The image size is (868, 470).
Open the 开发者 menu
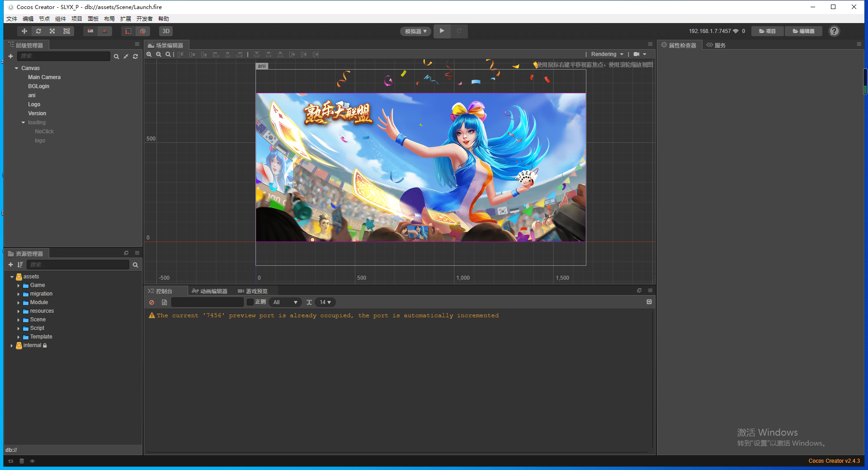145,19
